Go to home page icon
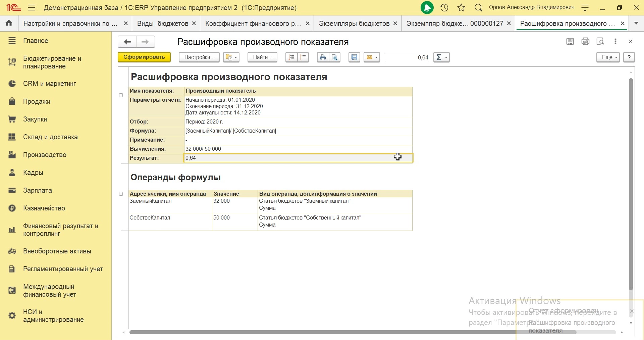This screenshot has height=340, width=644. tap(9, 23)
